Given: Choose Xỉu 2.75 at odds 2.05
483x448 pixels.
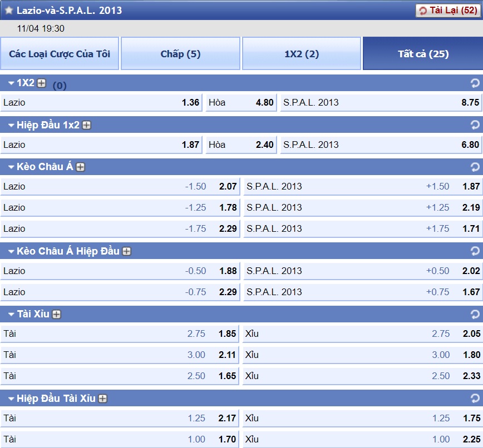Looking at the screenshot, I should click(362, 334).
